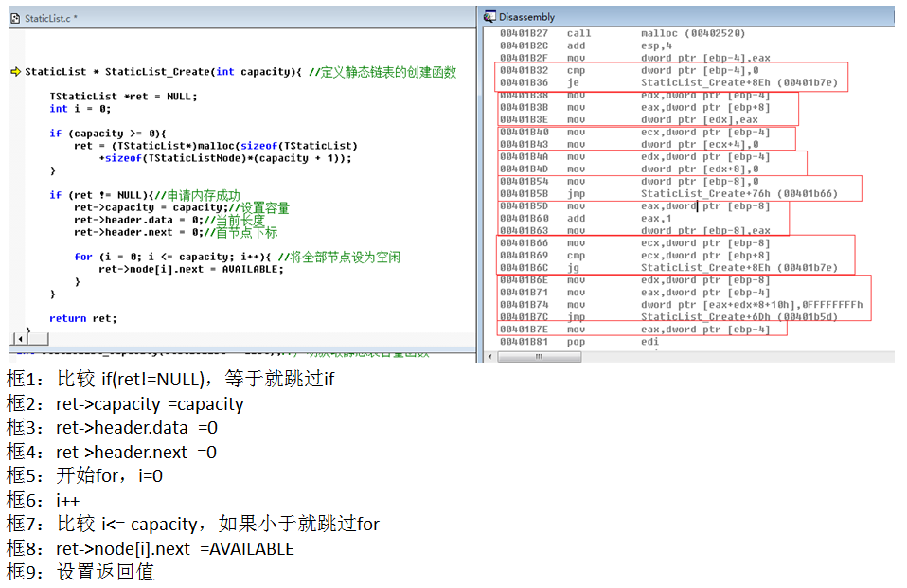Click the caption '框2: ret->capacity =capacity'
907x588 pixels.
pos(125,403)
